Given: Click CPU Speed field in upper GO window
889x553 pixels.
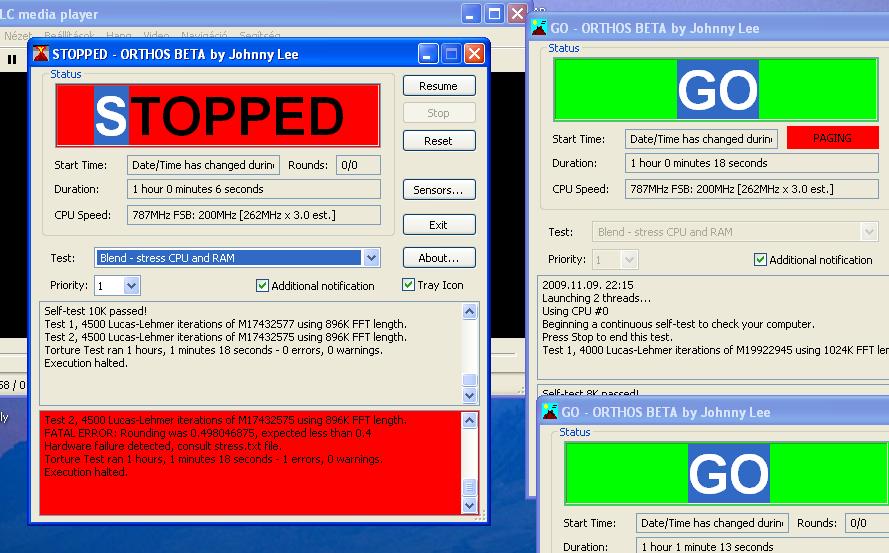Looking at the screenshot, I should click(x=751, y=189).
